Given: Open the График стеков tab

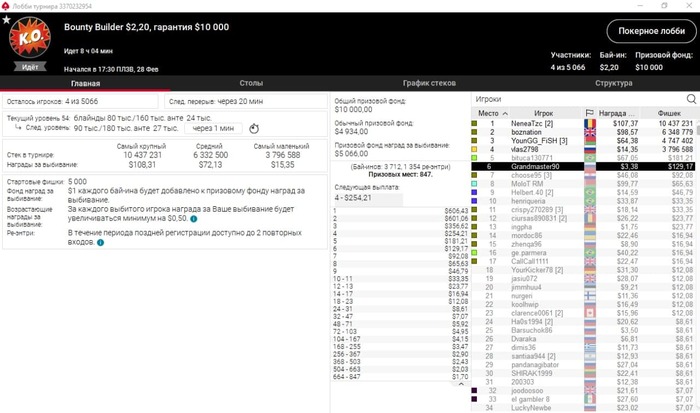Looking at the screenshot, I should (x=429, y=83).
